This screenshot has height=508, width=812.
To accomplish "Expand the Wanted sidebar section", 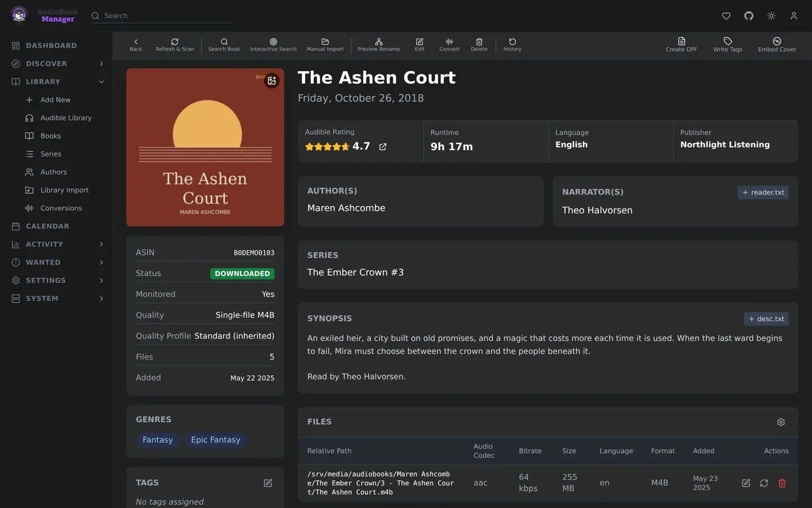I will point(101,262).
